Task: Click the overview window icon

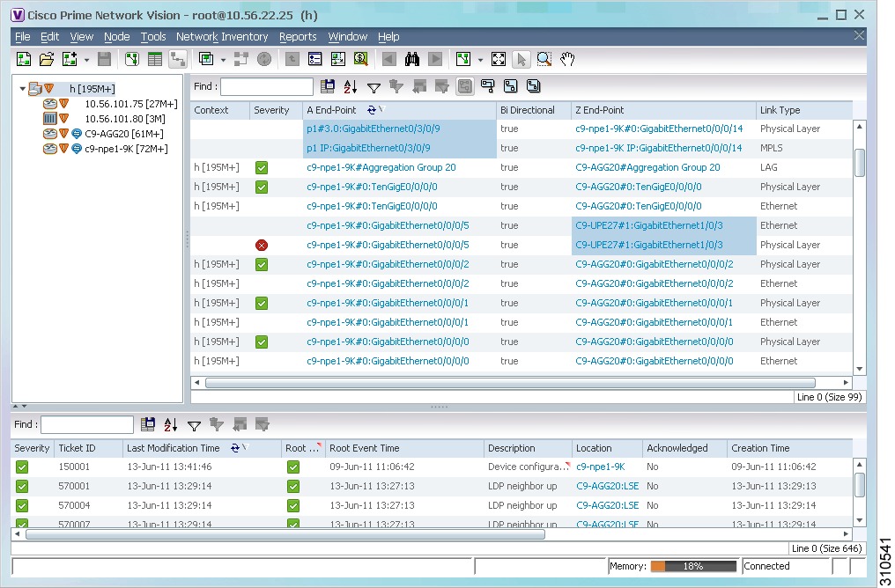Action: [x=206, y=59]
